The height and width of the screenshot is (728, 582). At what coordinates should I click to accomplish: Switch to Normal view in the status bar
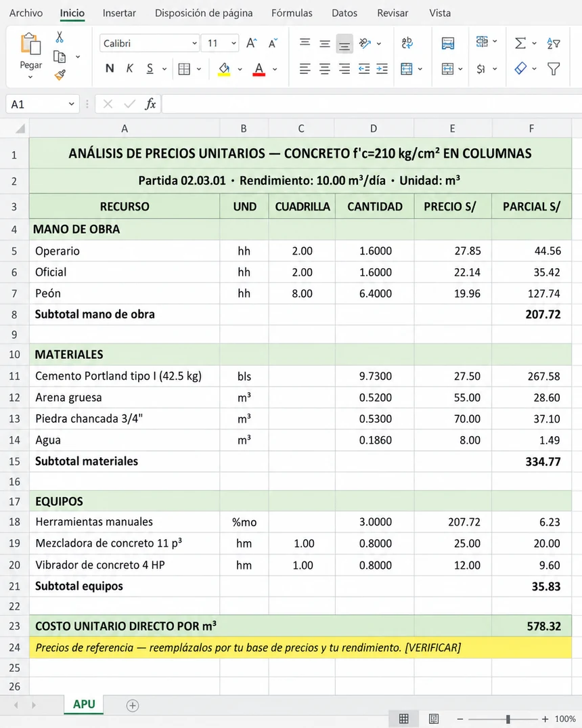click(404, 719)
